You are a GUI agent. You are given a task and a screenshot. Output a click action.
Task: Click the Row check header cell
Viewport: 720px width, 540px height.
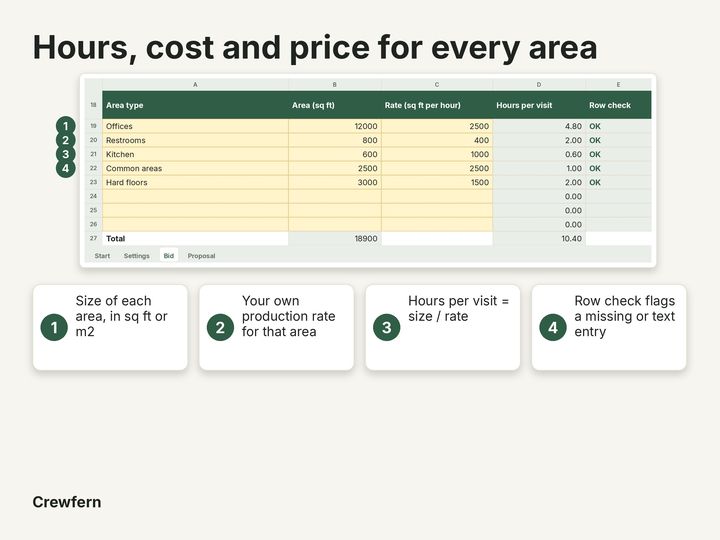pos(619,105)
